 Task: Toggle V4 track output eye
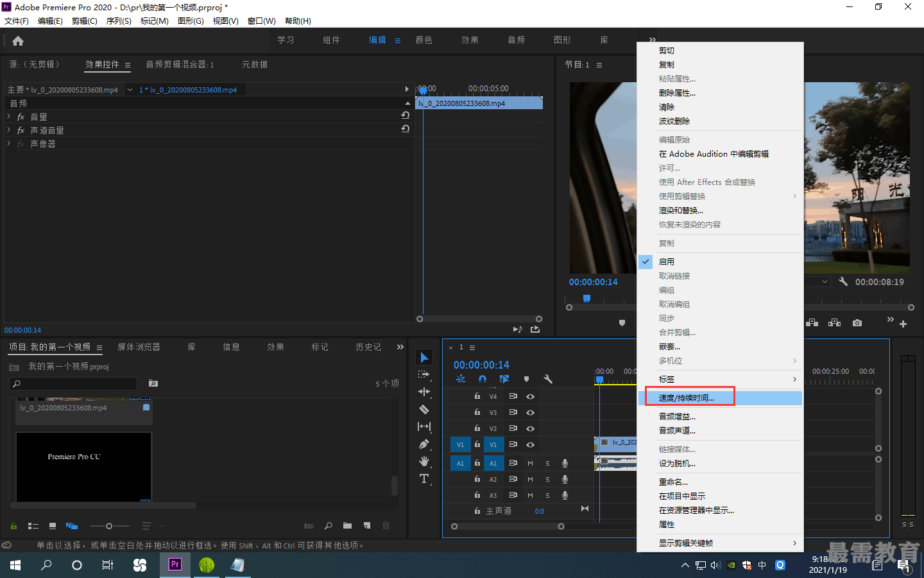[x=531, y=396]
